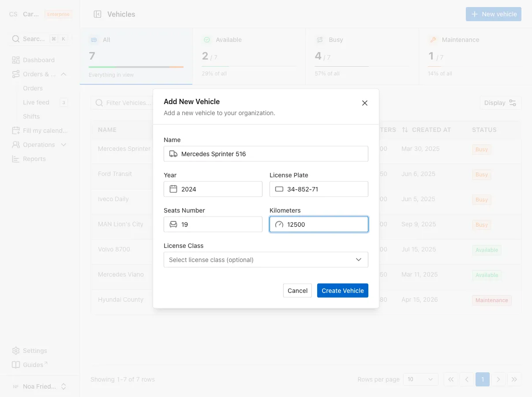Image resolution: width=532 pixels, height=397 pixels.
Task: Click the calendar icon in Year field
Action: point(173,189)
